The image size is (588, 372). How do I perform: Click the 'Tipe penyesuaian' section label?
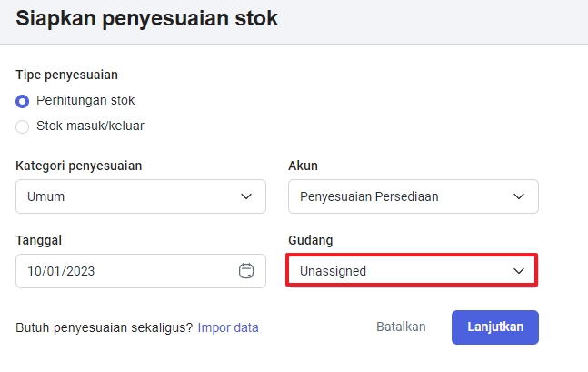pos(67,75)
